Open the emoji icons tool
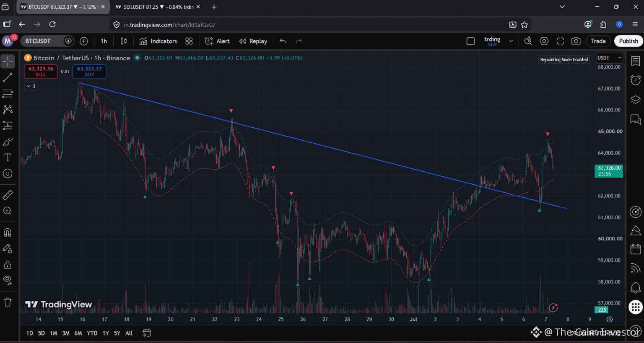 coord(8,173)
